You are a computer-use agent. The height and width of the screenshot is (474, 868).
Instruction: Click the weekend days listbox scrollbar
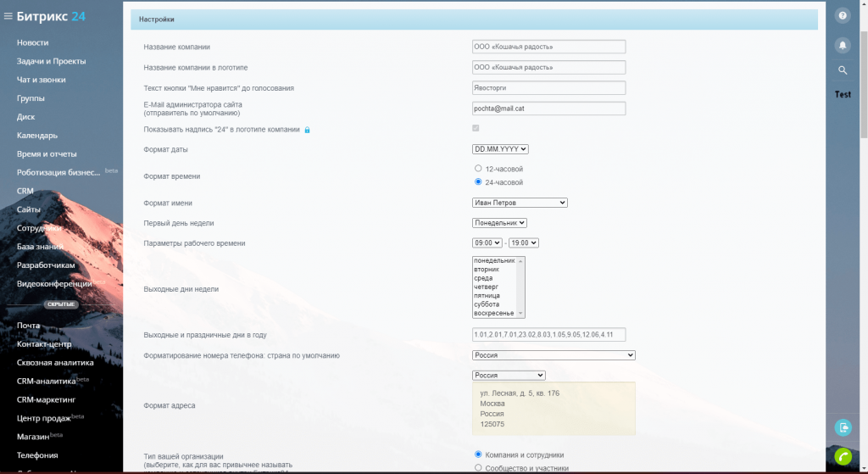point(520,287)
